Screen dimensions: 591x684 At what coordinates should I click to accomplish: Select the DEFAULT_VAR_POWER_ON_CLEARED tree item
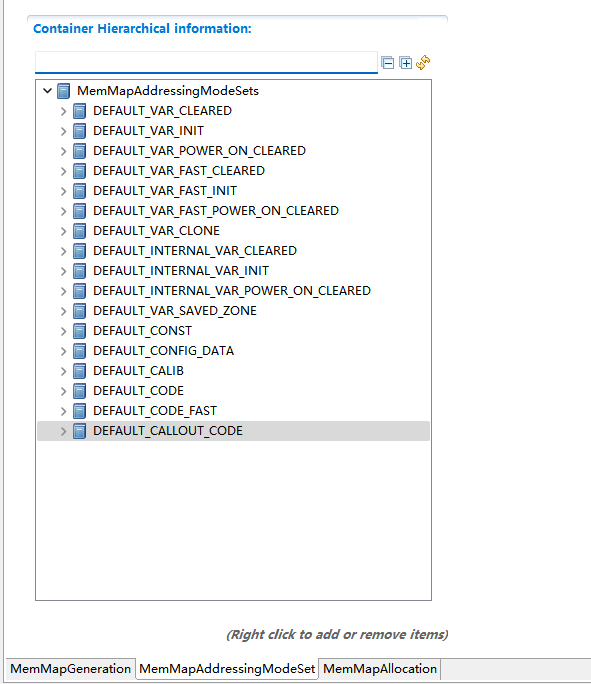199,151
